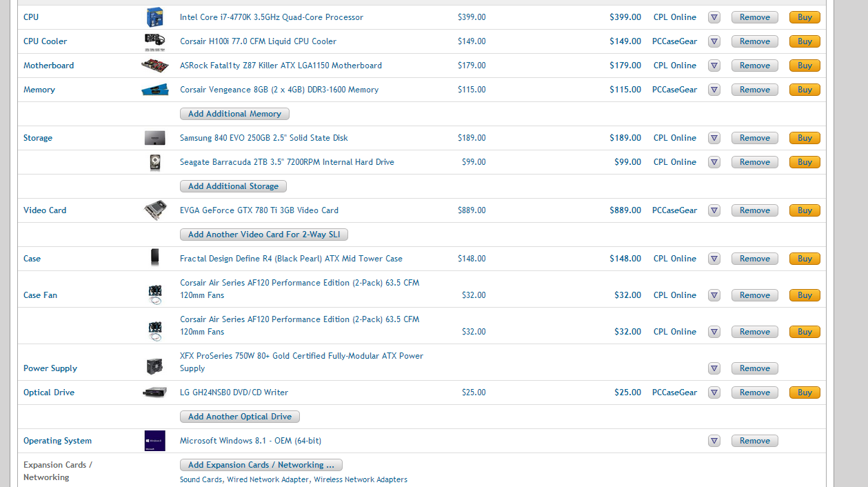The height and width of the screenshot is (487, 868).
Task: Click the Windows 8.1 product thumbnail
Action: click(154, 441)
